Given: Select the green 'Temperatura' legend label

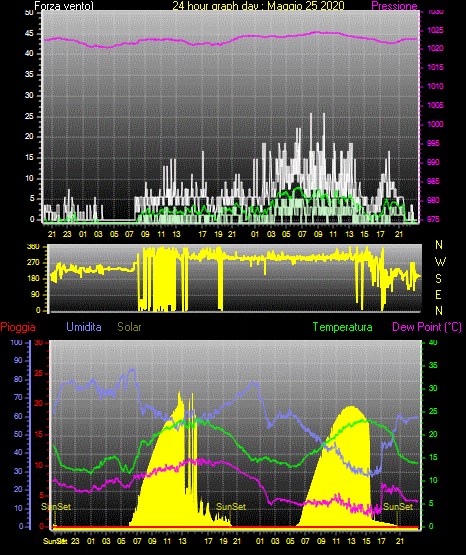Looking at the screenshot, I should pos(342,327).
